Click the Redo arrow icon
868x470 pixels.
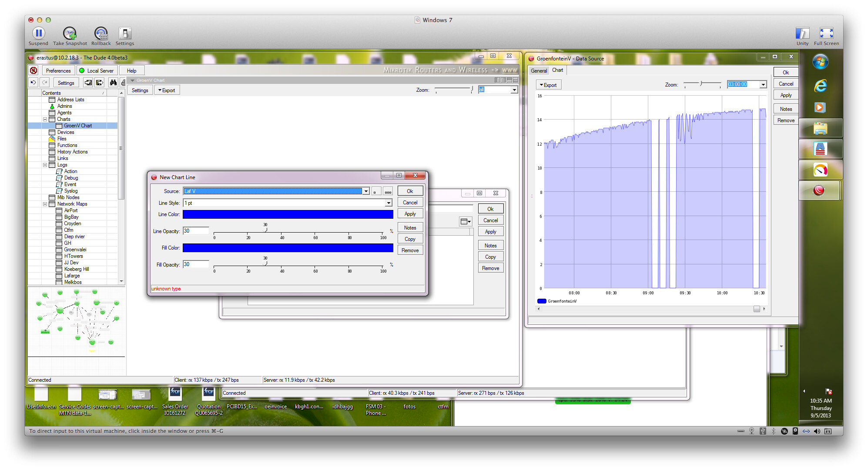pyautogui.click(x=44, y=83)
